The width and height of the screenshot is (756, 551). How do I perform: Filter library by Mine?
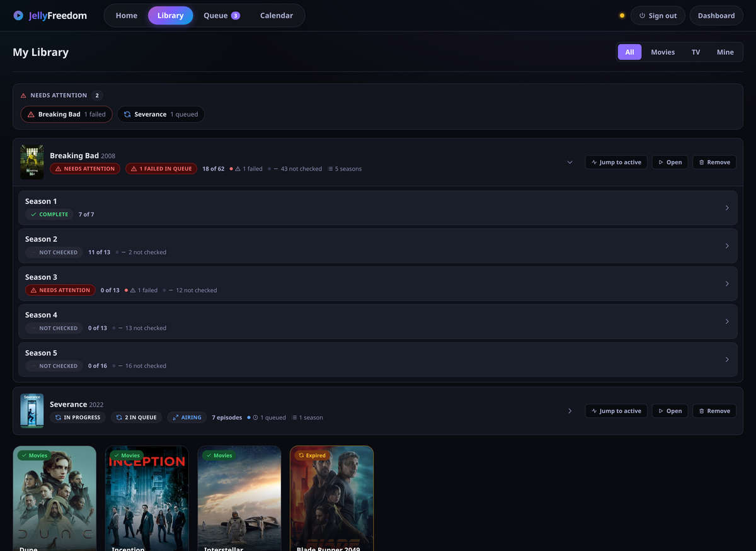click(x=725, y=52)
